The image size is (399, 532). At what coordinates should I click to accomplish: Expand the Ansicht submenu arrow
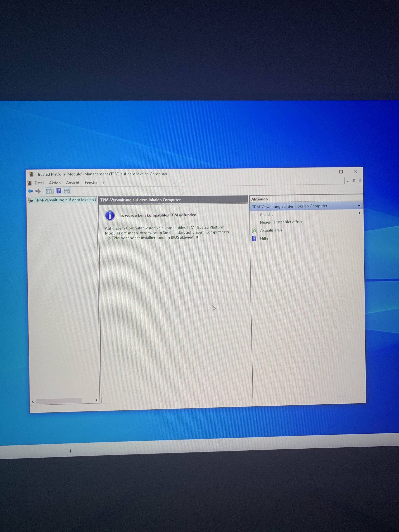359,213
